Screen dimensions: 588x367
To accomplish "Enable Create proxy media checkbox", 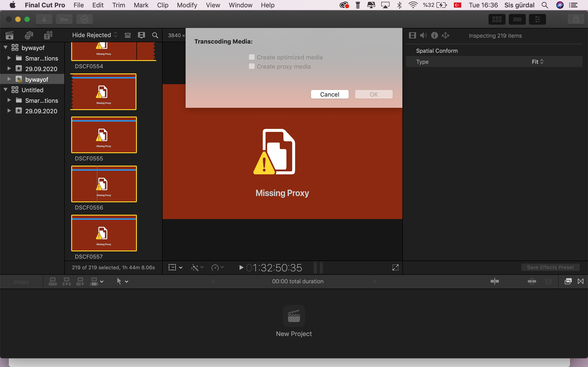I will click(252, 66).
